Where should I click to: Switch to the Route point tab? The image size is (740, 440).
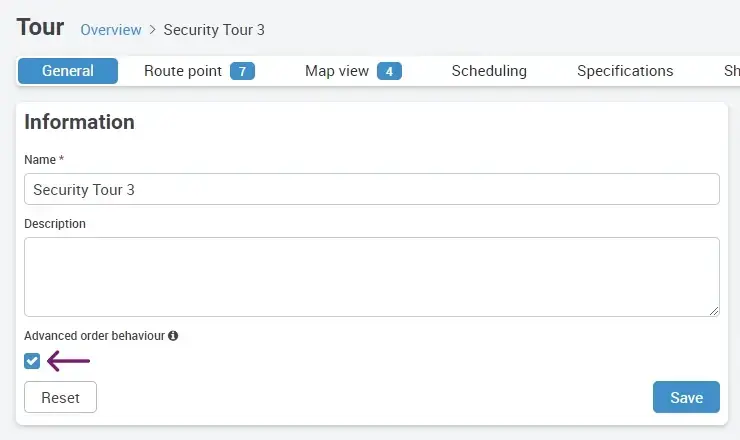point(183,71)
